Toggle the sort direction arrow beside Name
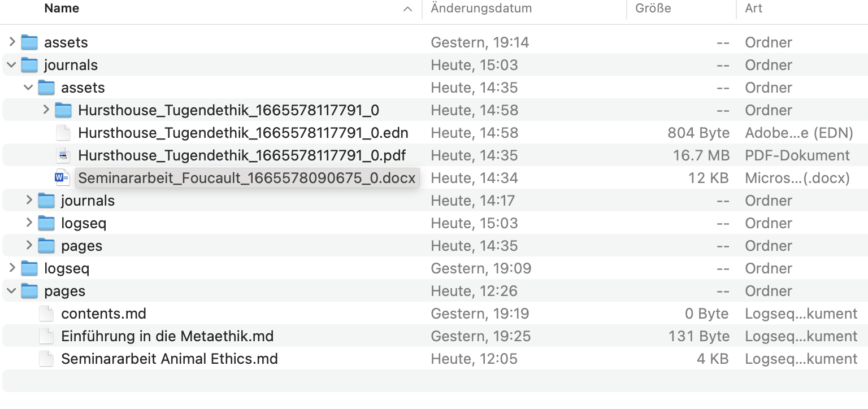This screenshot has height=409, width=868. click(x=408, y=8)
